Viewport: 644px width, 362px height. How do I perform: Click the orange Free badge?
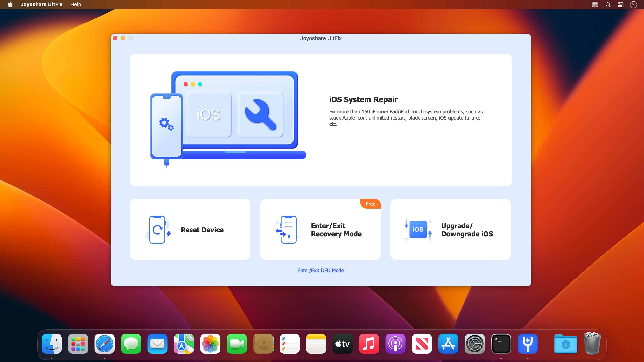click(370, 204)
